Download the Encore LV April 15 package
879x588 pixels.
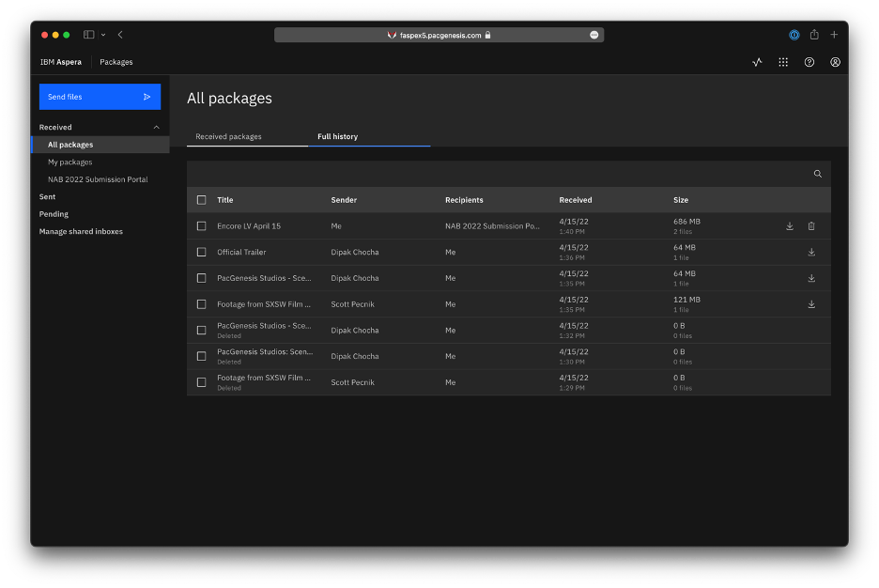(x=789, y=225)
